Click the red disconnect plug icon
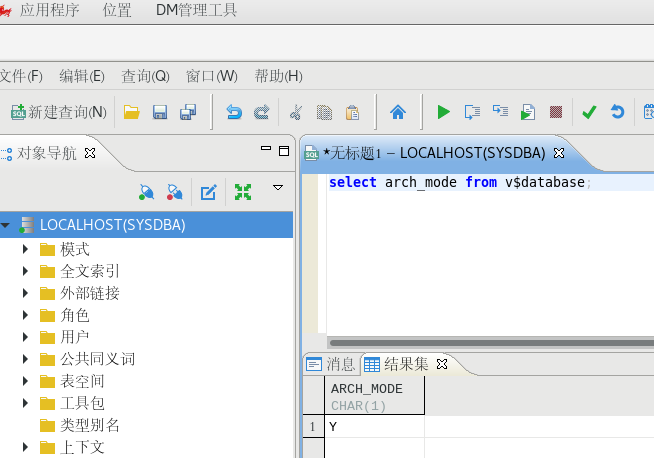Viewport: 654px width, 458px height. coord(175,192)
